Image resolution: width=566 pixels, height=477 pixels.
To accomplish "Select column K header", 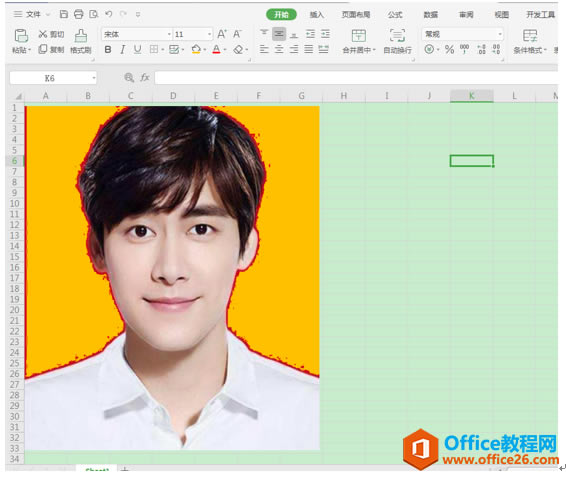I will pos(471,96).
